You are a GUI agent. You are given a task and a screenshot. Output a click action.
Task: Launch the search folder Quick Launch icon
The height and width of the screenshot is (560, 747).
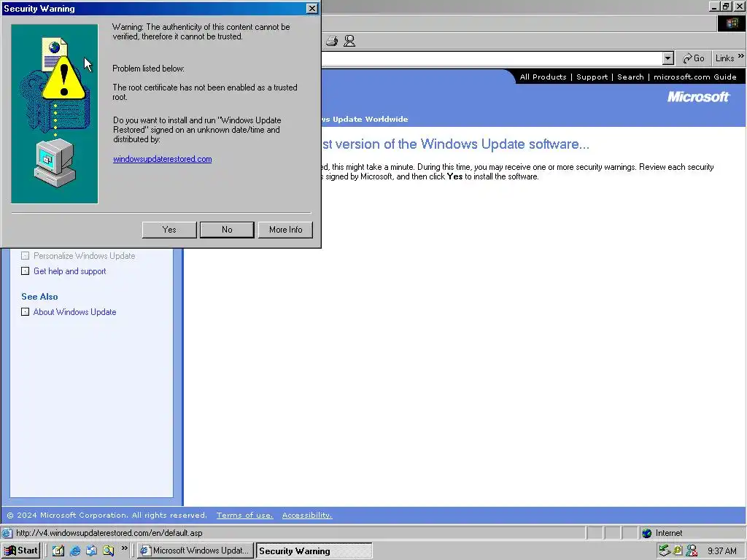click(108, 551)
